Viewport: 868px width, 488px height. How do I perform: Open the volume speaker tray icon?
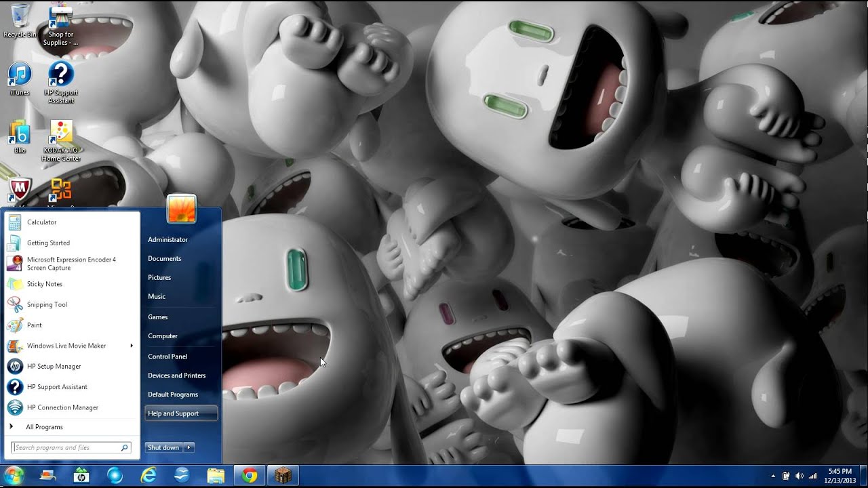799,476
